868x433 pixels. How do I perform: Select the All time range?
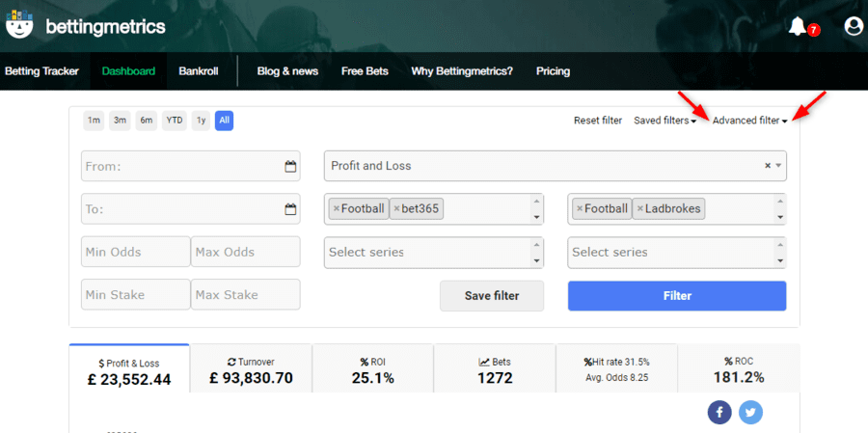(x=224, y=121)
